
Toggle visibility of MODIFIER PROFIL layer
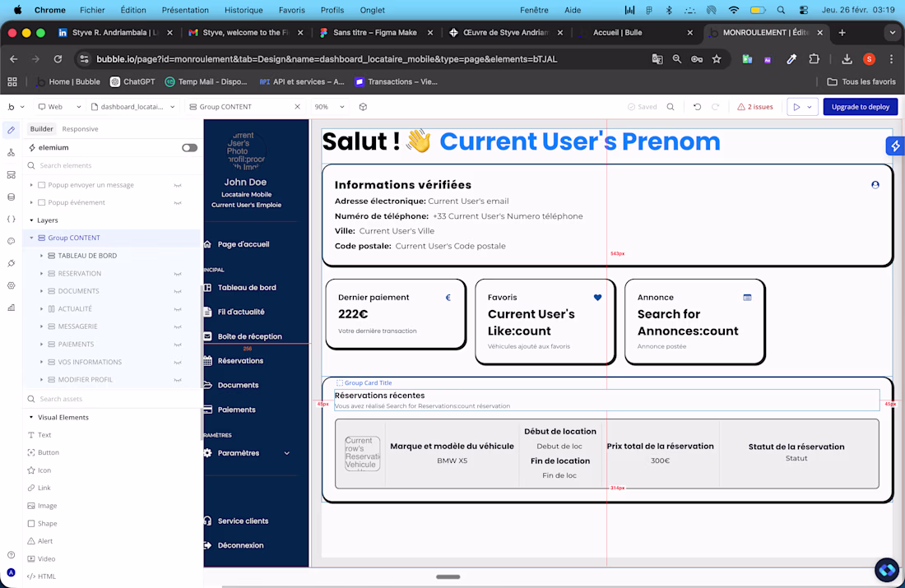(178, 380)
